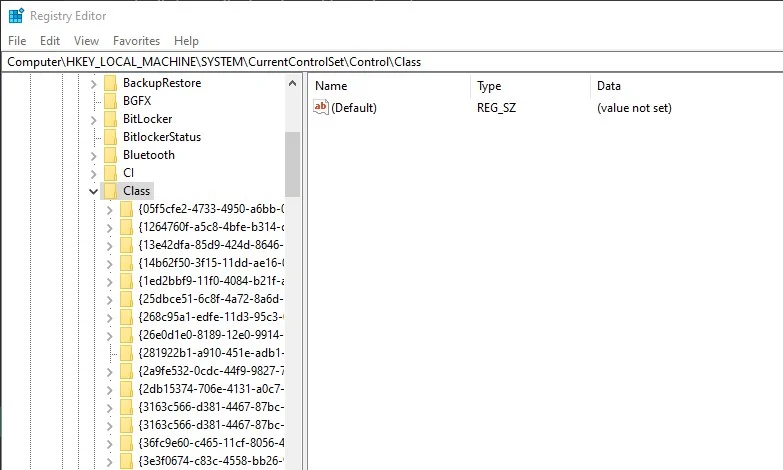
Task: Expand the Bluetooth key
Action: pyautogui.click(x=93, y=156)
